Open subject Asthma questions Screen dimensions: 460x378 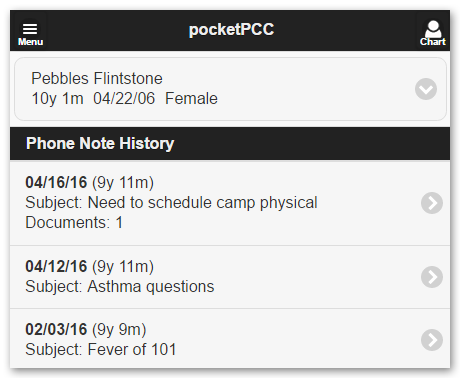120,286
